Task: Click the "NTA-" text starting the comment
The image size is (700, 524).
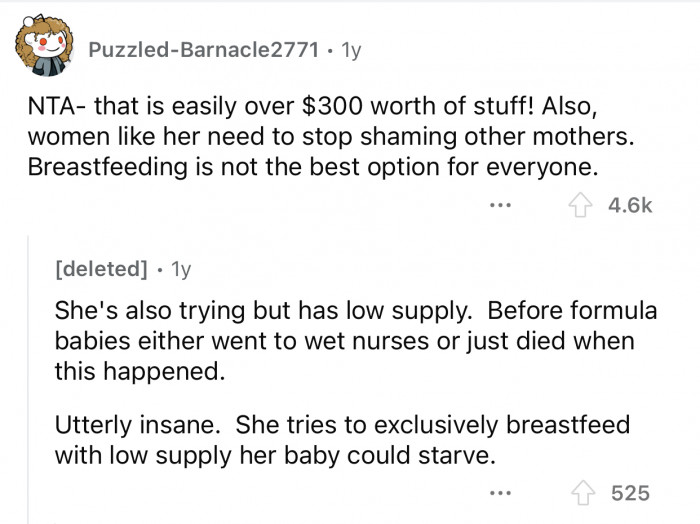Action: (50, 105)
